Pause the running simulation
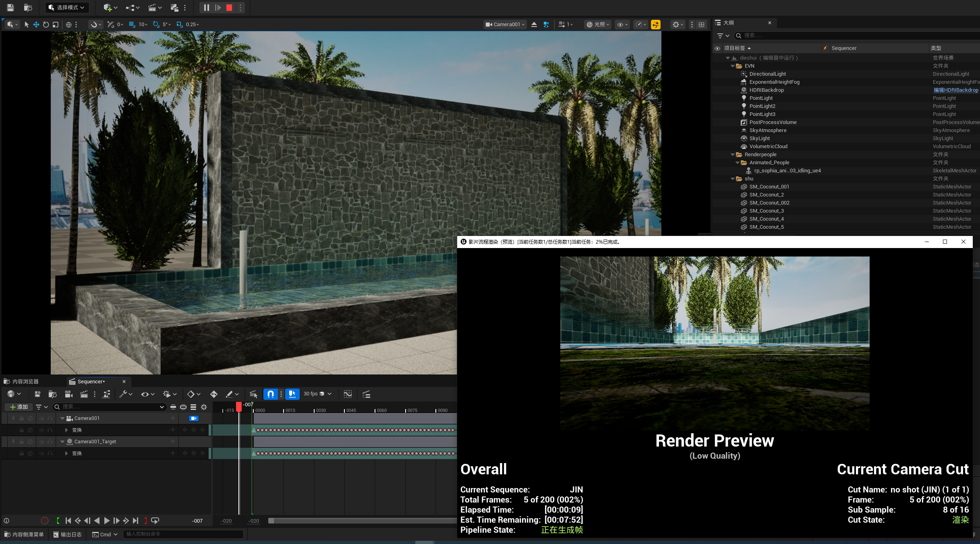Screen dimensions: 980x544 tap(206, 8)
